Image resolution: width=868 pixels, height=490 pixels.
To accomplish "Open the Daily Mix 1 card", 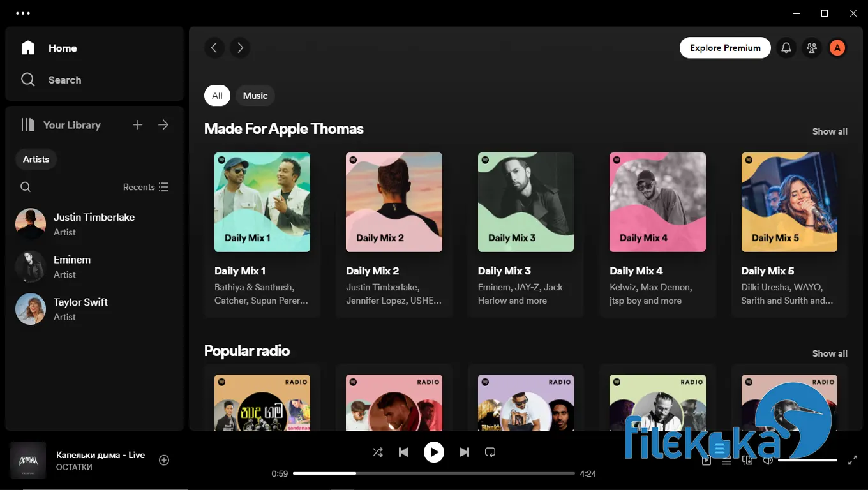I will pyautogui.click(x=262, y=230).
